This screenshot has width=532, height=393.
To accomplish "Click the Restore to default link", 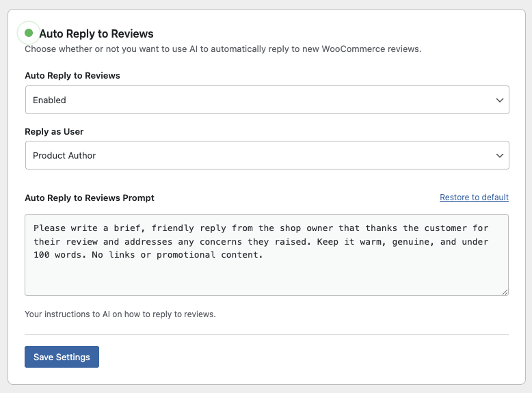I will click(474, 198).
